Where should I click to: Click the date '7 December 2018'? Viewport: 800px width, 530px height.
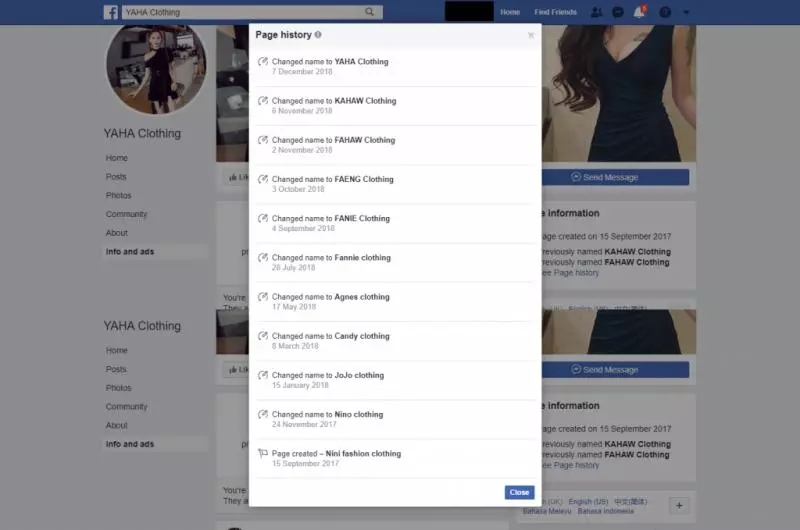302,72
